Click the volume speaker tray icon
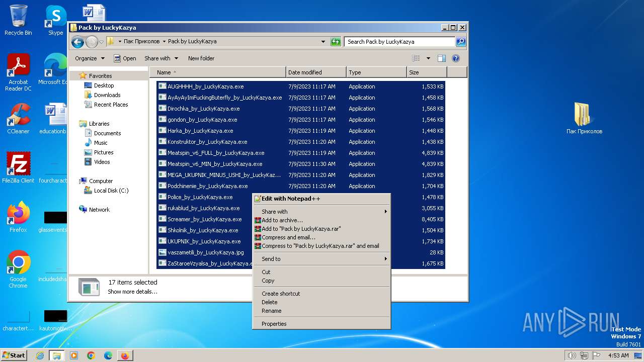 (572, 355)
